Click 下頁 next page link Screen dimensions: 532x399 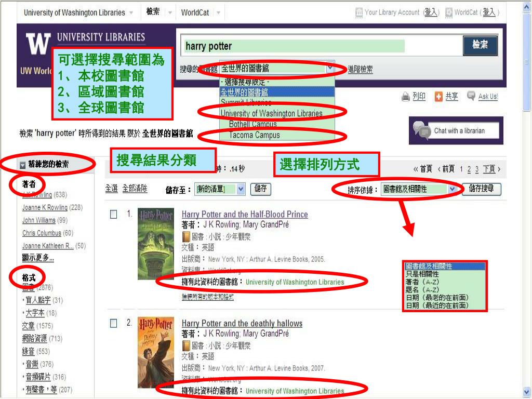click(489, 169)
